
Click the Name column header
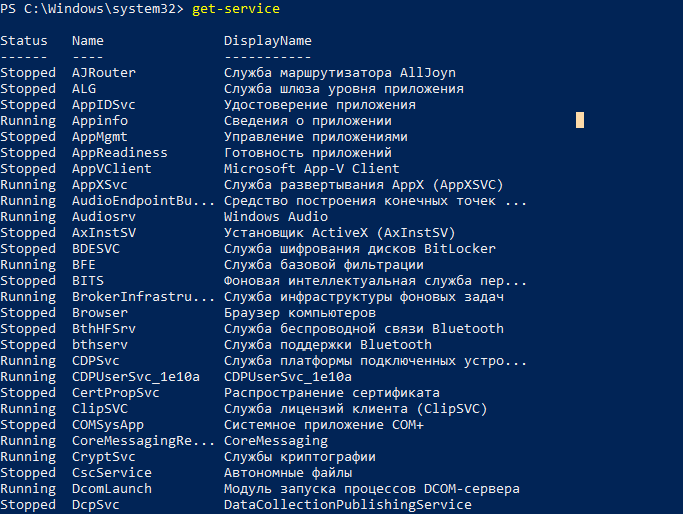(x=88, y=41)
